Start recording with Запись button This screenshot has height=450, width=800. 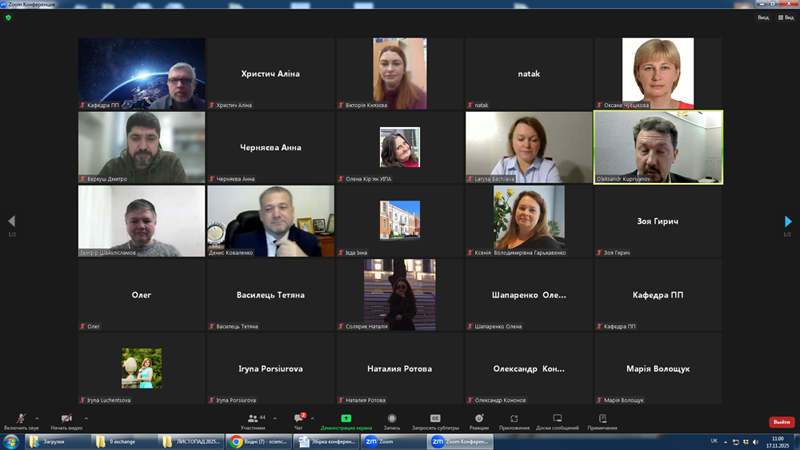pos(392,419)
